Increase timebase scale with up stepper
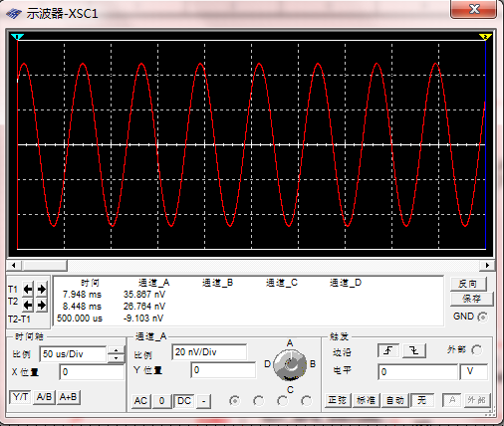 pos(116,350)
